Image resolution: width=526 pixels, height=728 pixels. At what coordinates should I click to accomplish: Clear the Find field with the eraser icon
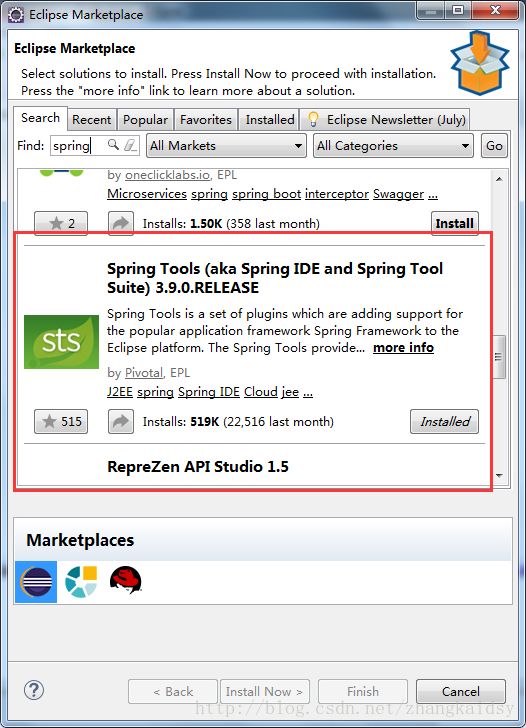click(x=130, y=145)
